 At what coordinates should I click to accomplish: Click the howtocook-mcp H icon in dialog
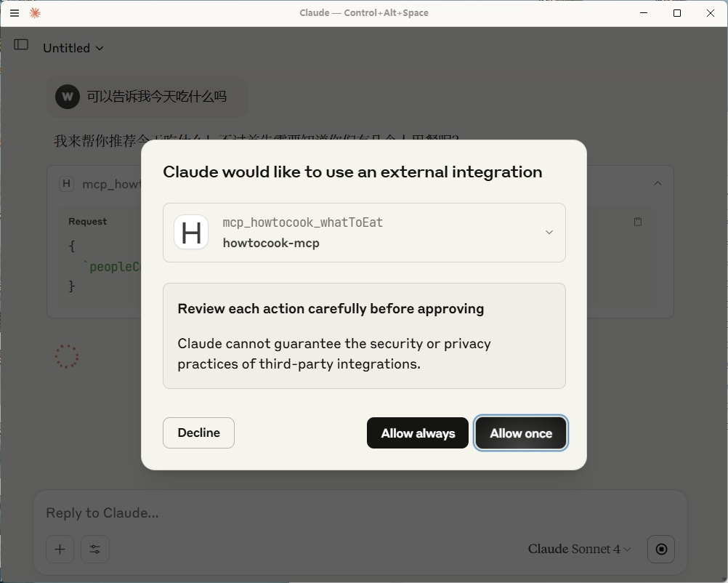click(191, 233)
